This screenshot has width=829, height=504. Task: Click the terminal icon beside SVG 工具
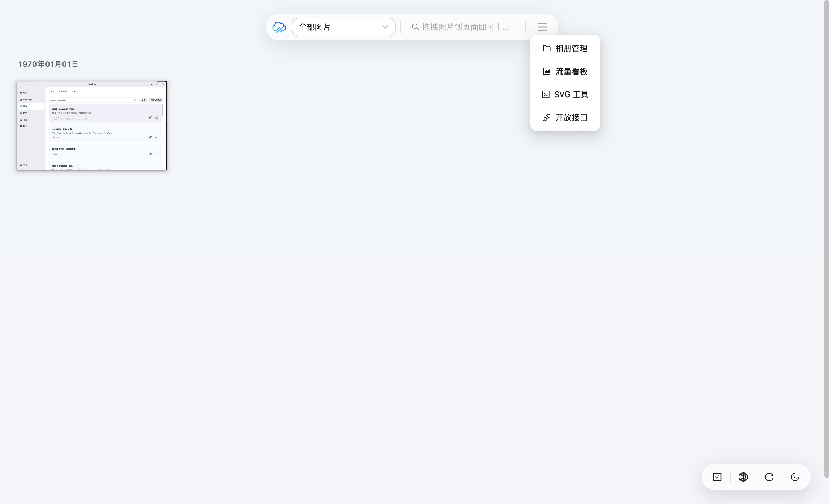[x=546, y=94]
